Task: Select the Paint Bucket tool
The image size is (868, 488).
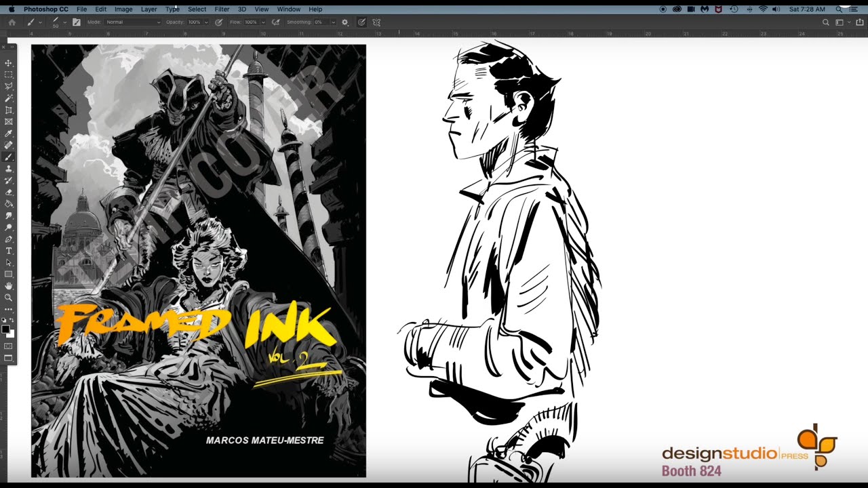Action: [x=9, y=203]
